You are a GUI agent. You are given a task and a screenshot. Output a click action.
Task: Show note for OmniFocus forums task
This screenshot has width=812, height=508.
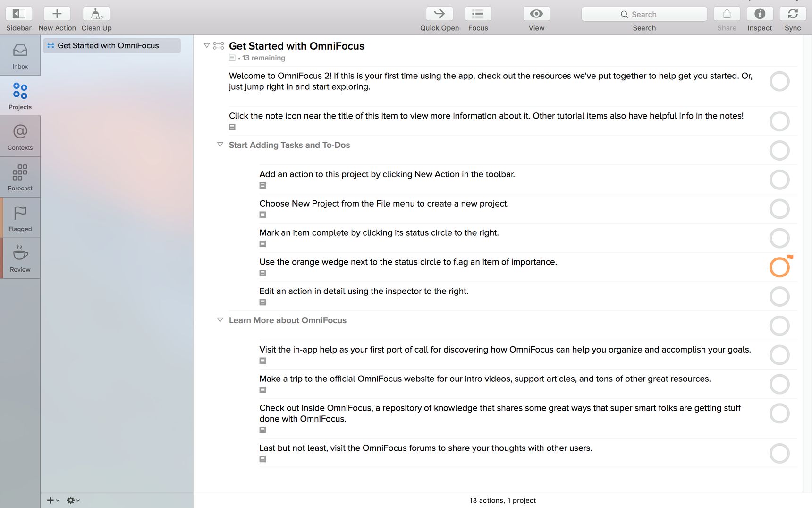coord(262,459)
